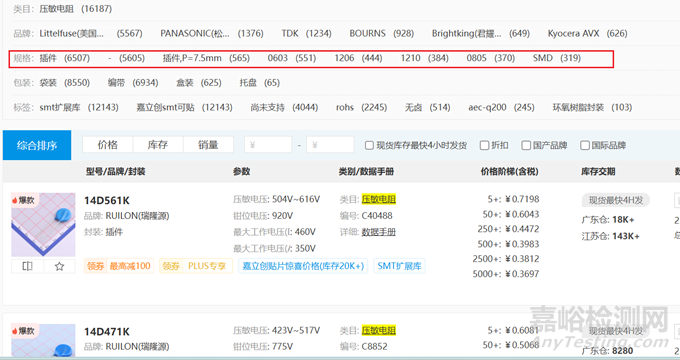Check the 国际品牌 filter
The image size is (680, 360).
point(585,145)
